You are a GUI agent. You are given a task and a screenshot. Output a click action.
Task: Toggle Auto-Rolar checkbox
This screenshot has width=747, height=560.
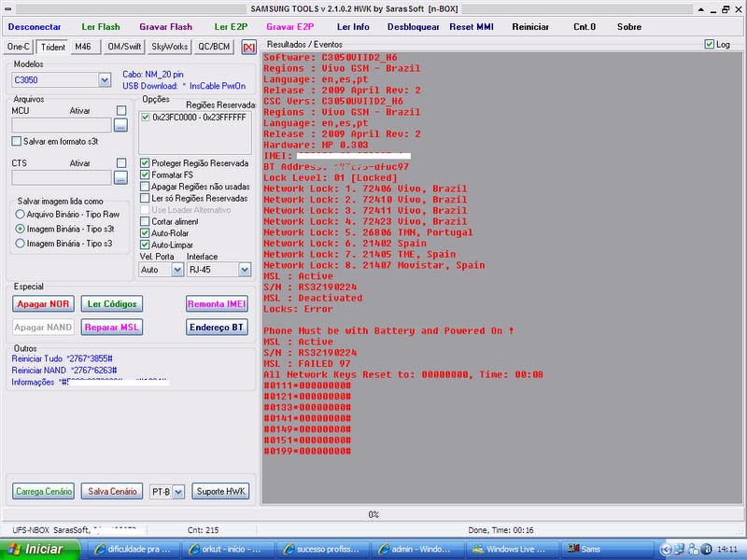145,232
